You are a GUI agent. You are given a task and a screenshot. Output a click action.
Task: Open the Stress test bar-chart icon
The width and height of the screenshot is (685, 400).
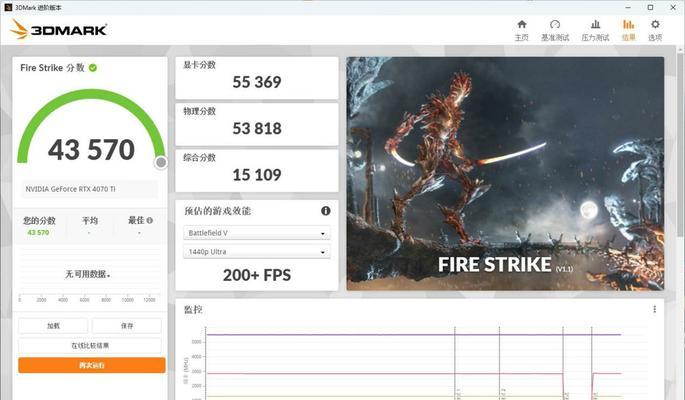[595, 24]
